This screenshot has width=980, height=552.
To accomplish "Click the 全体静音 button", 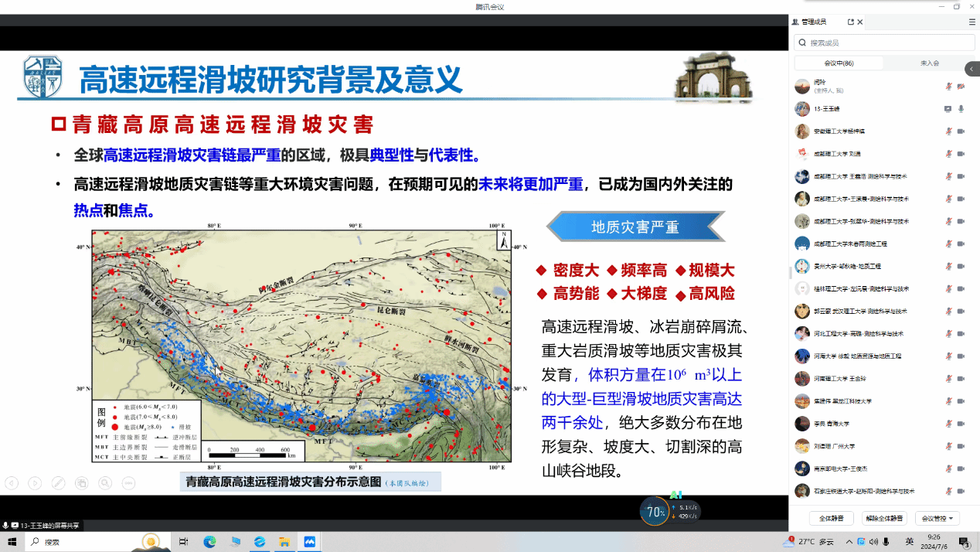I will [831, 518].
